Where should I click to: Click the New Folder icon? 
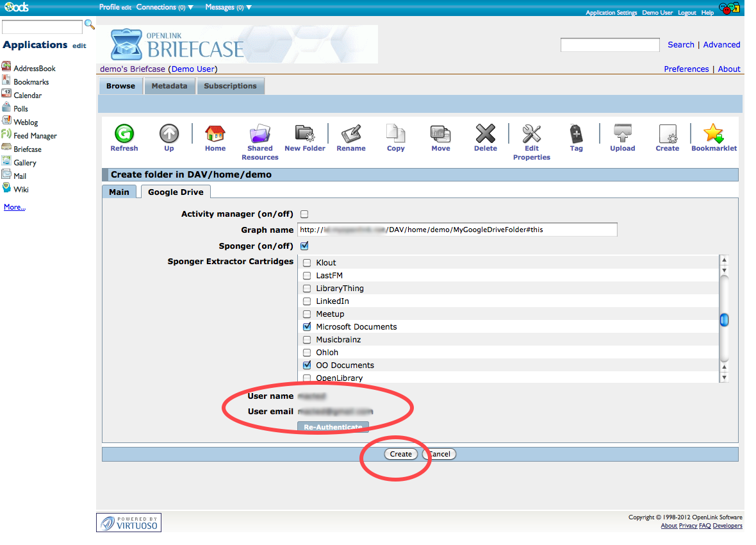pyautogui.click(x=305, y=134)
